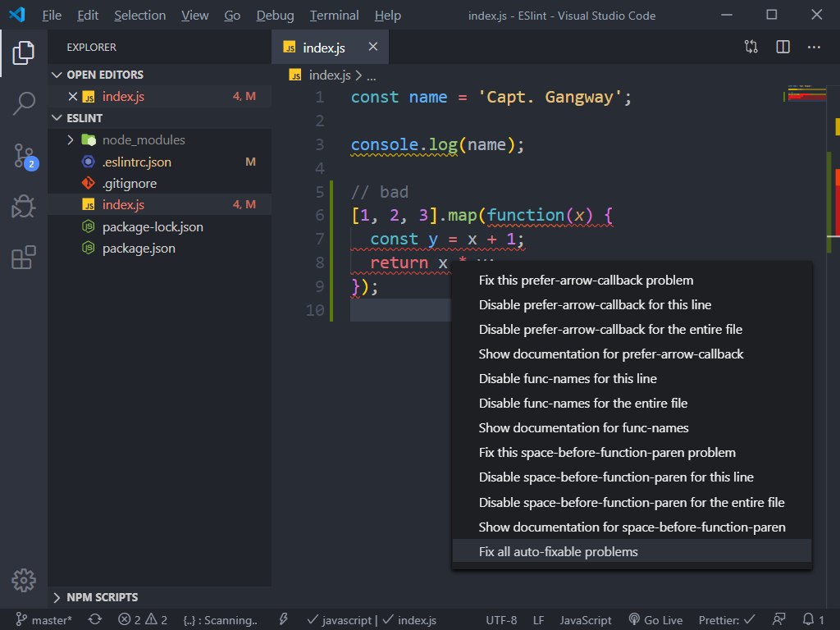Image resolution: width=840 pixels, height=630 pixels.
Task: Choose Fix all auto-fixable problems
Action: 632,552
